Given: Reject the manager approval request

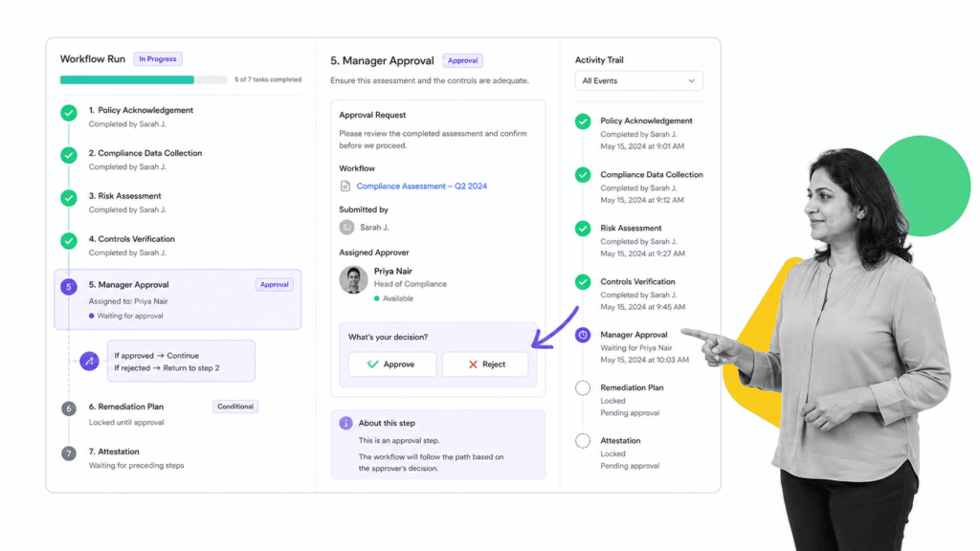Looking at the screenshot, I should 485,364.
